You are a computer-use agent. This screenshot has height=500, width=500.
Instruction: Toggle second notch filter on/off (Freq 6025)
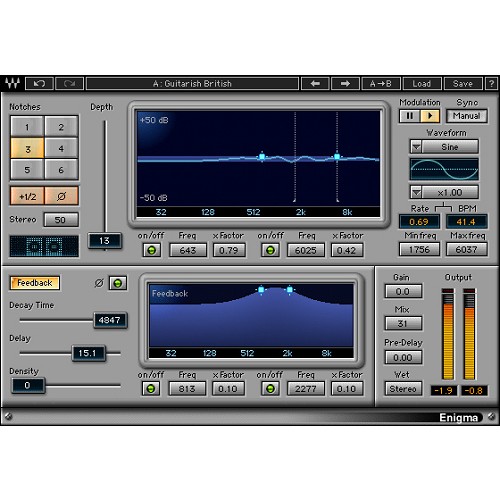coord(270,250)
